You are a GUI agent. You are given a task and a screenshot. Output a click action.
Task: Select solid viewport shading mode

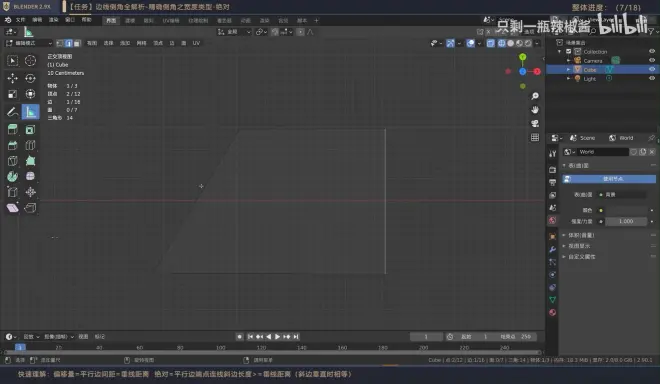tap(510, 43)
